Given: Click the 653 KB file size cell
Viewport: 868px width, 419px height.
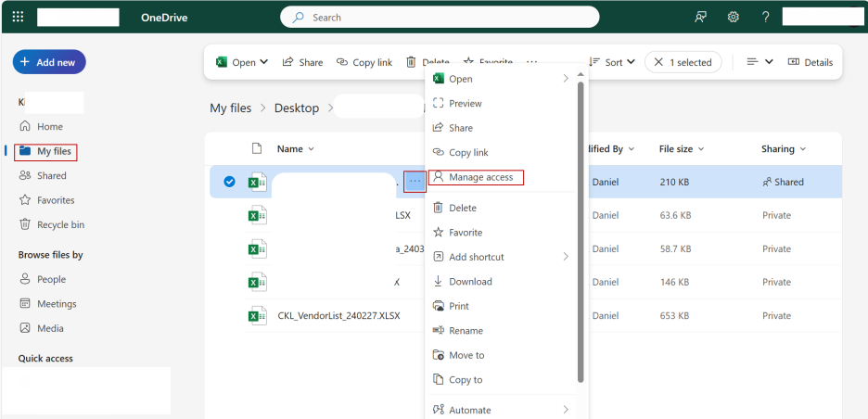Looking at the screenshot, I should coord(674,315).
